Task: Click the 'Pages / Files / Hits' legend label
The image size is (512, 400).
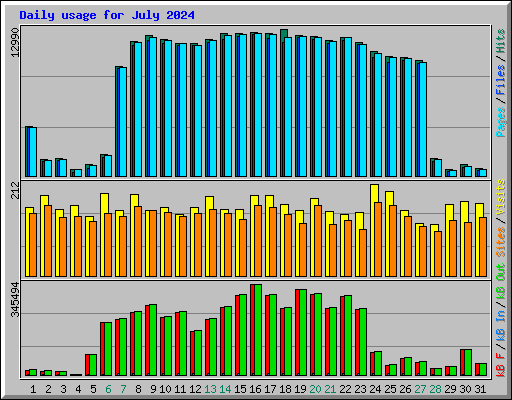Action: [501, 83]
